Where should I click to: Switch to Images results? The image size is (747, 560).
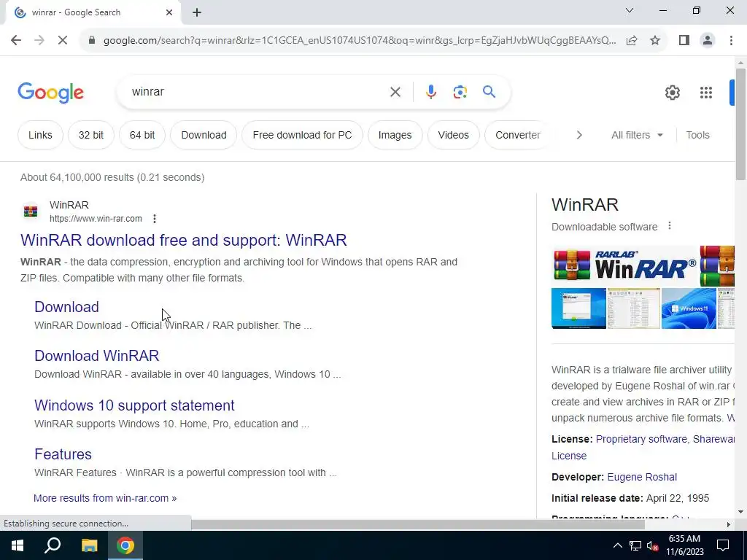(x=395, y=135)
